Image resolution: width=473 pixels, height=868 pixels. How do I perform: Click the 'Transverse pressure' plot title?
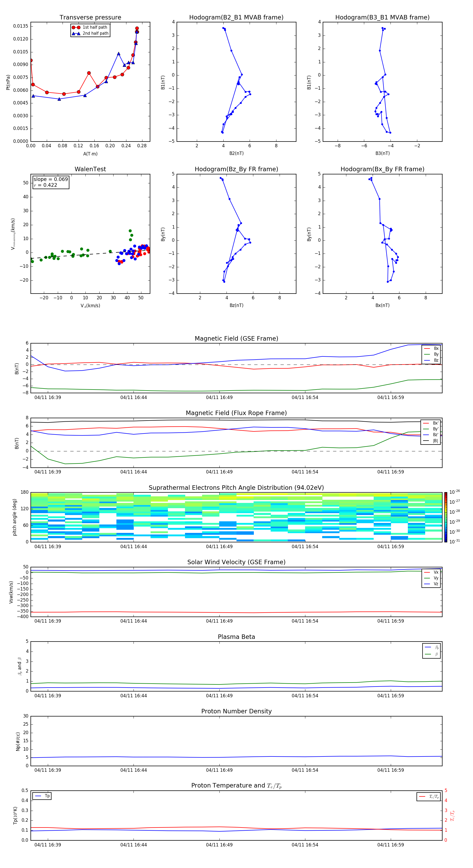click(90, 18)
